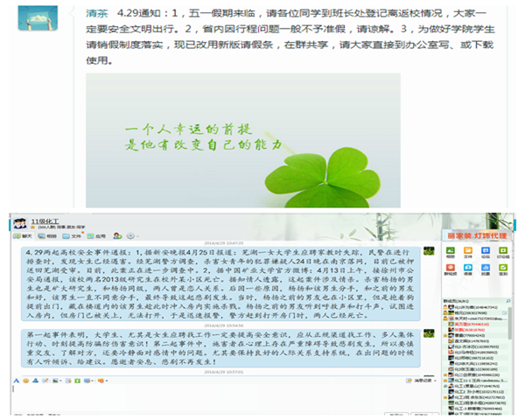Open the 文件 tab in group toolbar
This screenshot has height=420, width=525.
[x=74, y=235]
